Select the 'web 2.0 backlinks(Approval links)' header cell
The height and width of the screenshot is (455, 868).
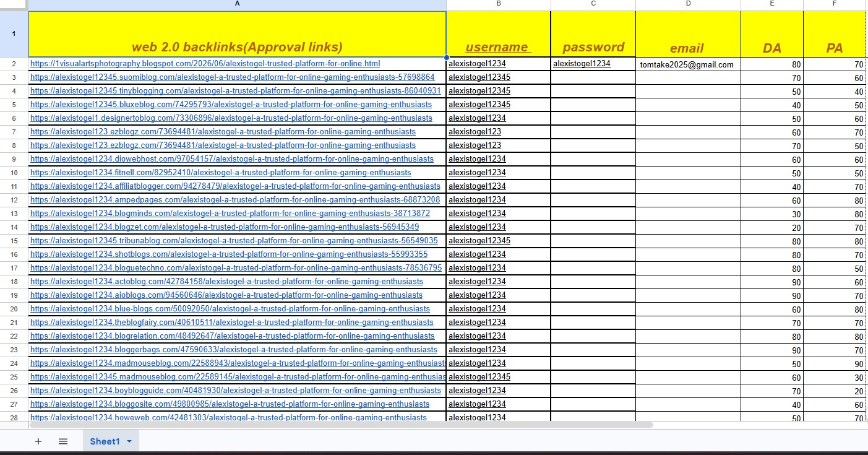point(238,34)
